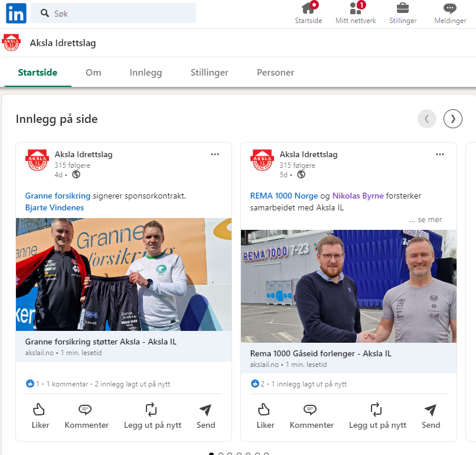
Task: Comment on the Rema 1000 Gåseid post
Action: [311, 416]
